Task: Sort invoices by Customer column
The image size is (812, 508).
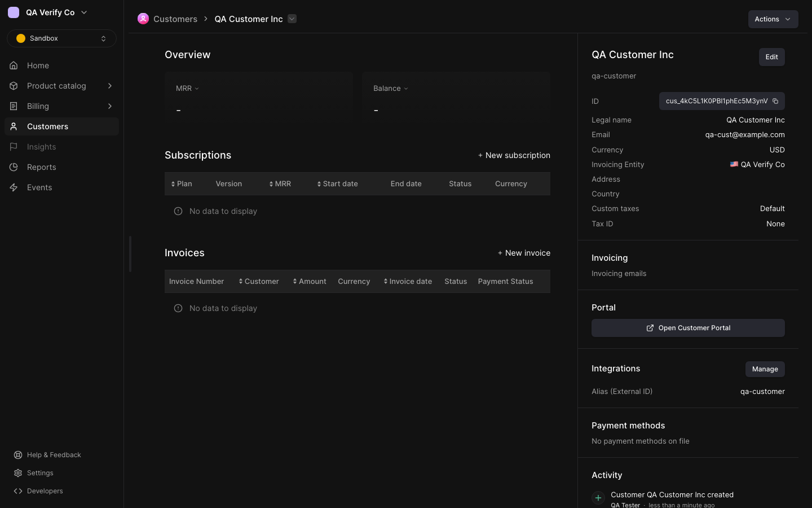Action: 259,282
